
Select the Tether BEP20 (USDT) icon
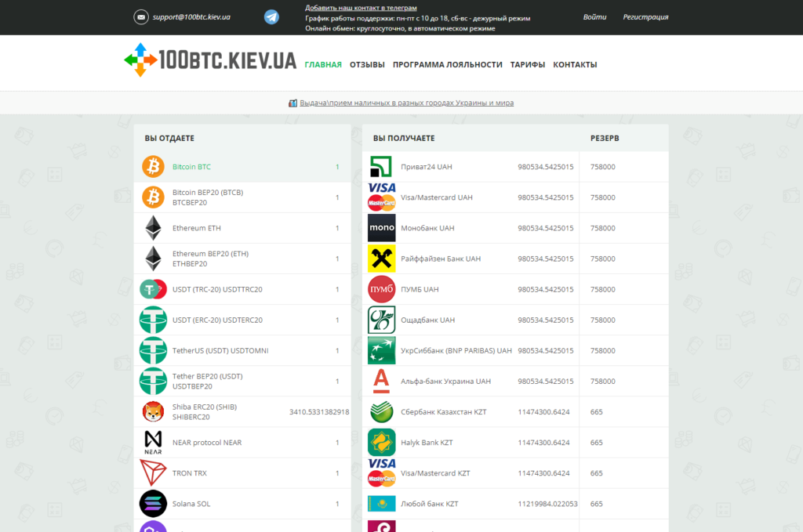coord(153,382)
